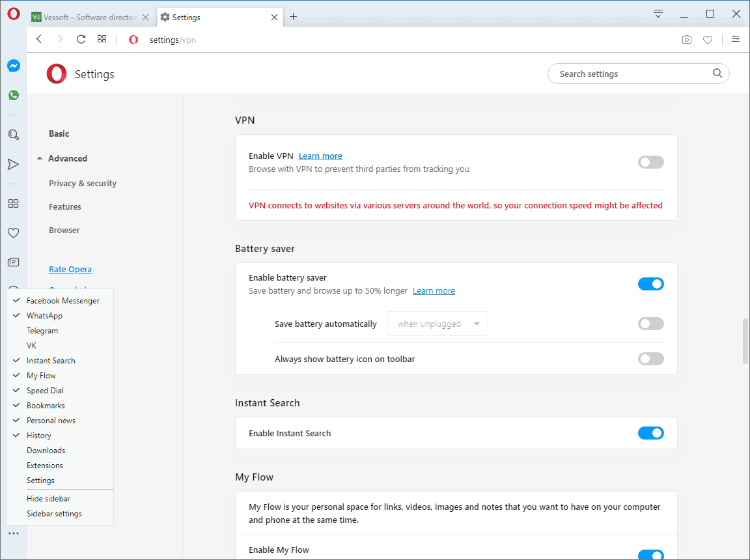Open battery saver Learn more link

[x=434, y=291]
